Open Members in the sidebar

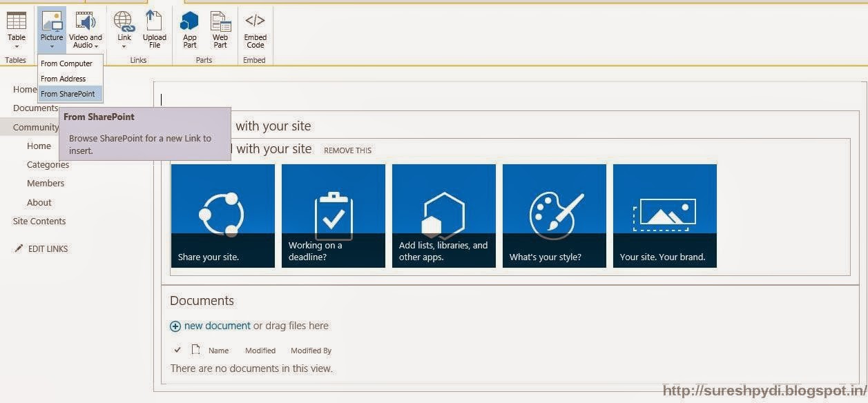pyautogui.click(x=46, y=183)
